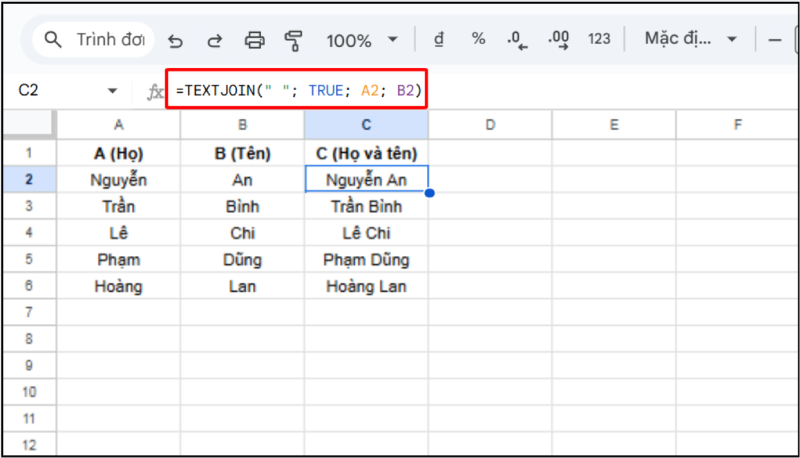Click cell 'Trần' in column A

[118, 206]
